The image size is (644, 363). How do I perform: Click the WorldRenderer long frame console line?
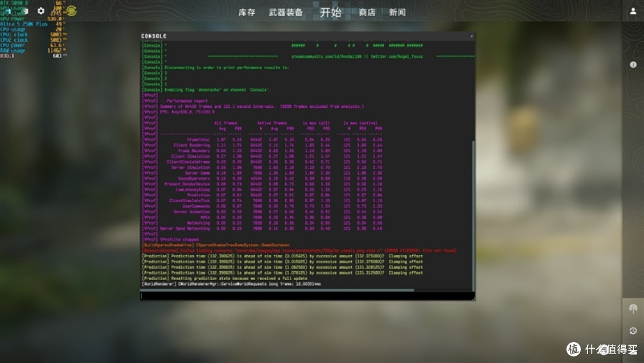coord(231,284)
